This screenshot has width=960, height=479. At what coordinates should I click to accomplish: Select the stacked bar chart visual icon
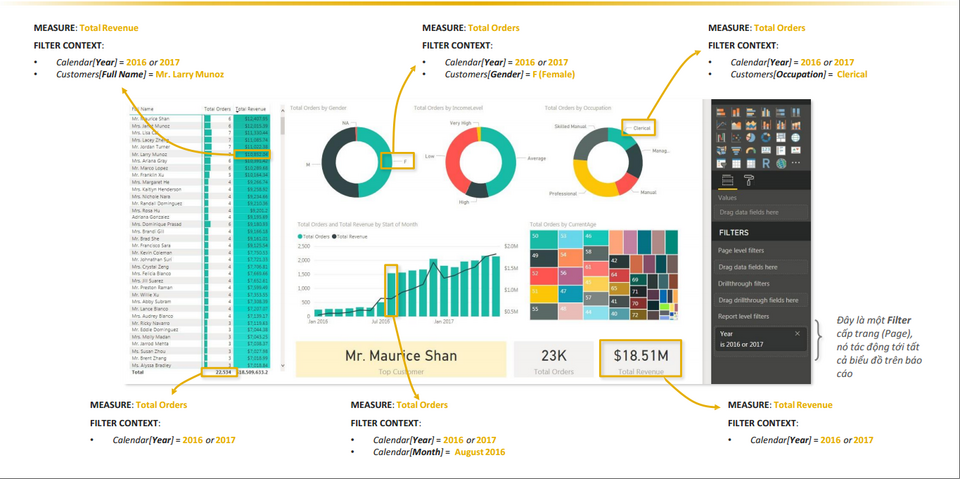point(720,112)
